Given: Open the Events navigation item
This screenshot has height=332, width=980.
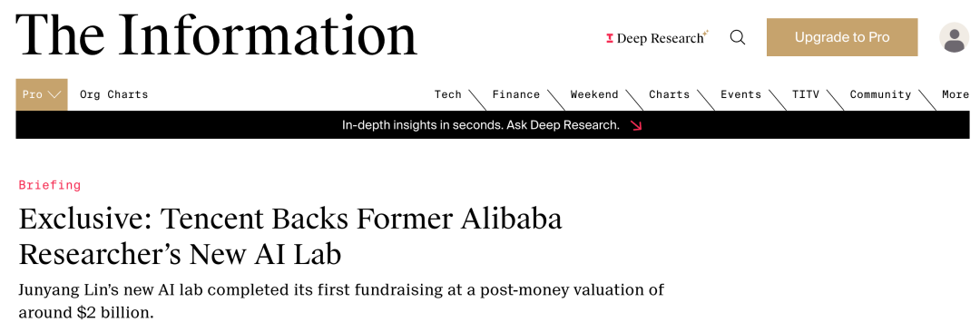Looking at the screenshot, I should pyautogui.click(x=740, y=94).
